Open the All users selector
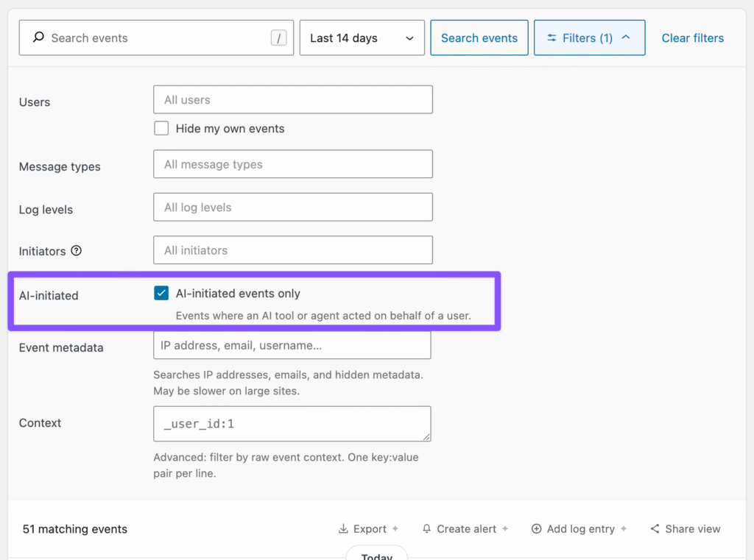This screenshot has width=754, height=560. [x=293, y=99]
